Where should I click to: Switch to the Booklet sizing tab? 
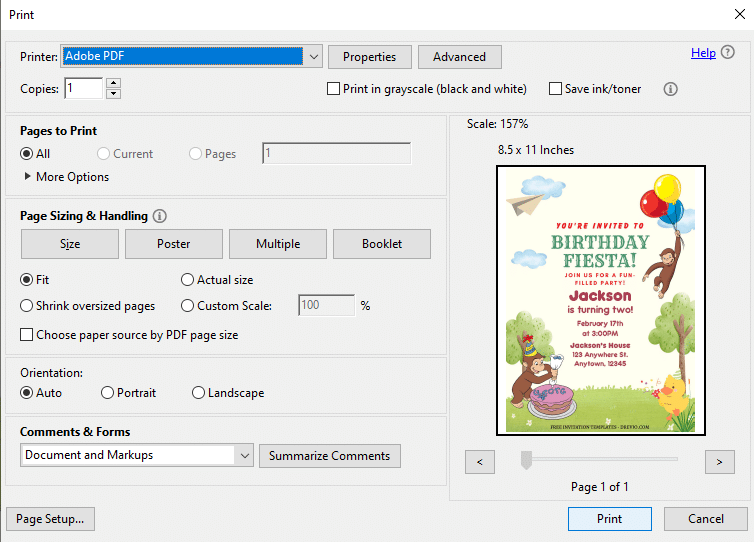coord(382,244)
